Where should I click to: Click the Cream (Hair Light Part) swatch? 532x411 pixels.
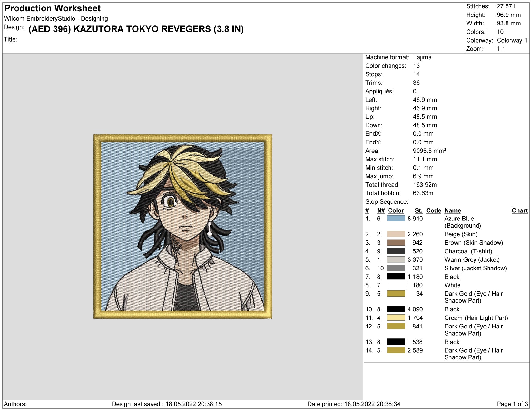coord(396,318)
